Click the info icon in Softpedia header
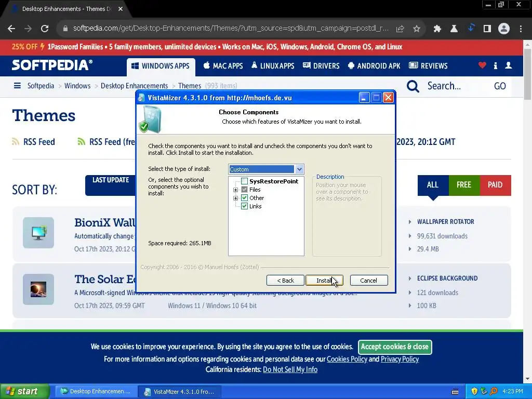532x399 pixels. [495, 65]
